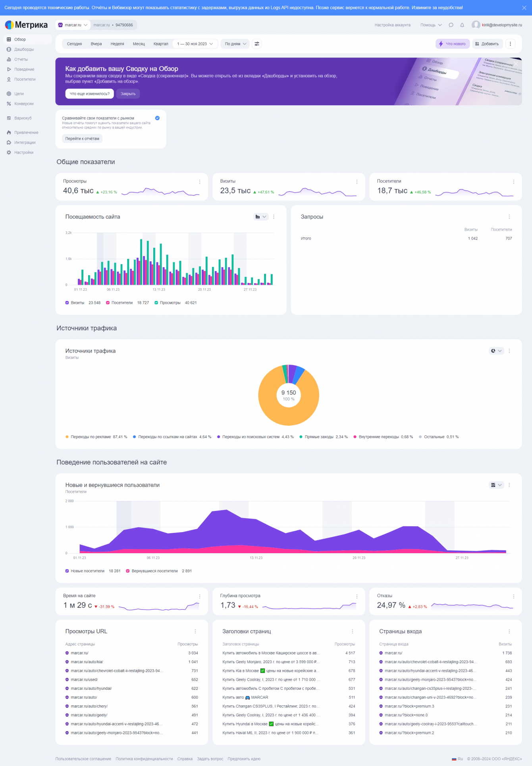The height and width of the screenshot is (766, 532).
Task: Close the maintenance notice banner
Action: coord(524,8)
